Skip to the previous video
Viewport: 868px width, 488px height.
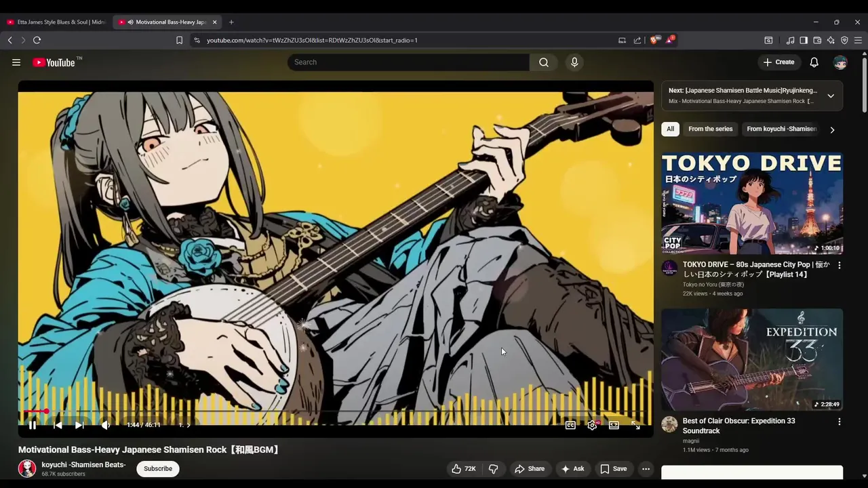pyautogui.click(x=58, y=425)
